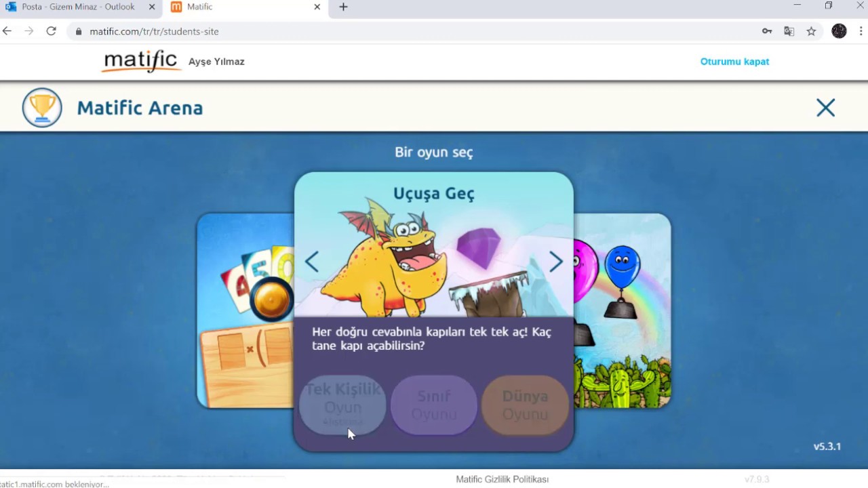
Task: Click the site lock icon in address bar
Action: tap(79, 31)
